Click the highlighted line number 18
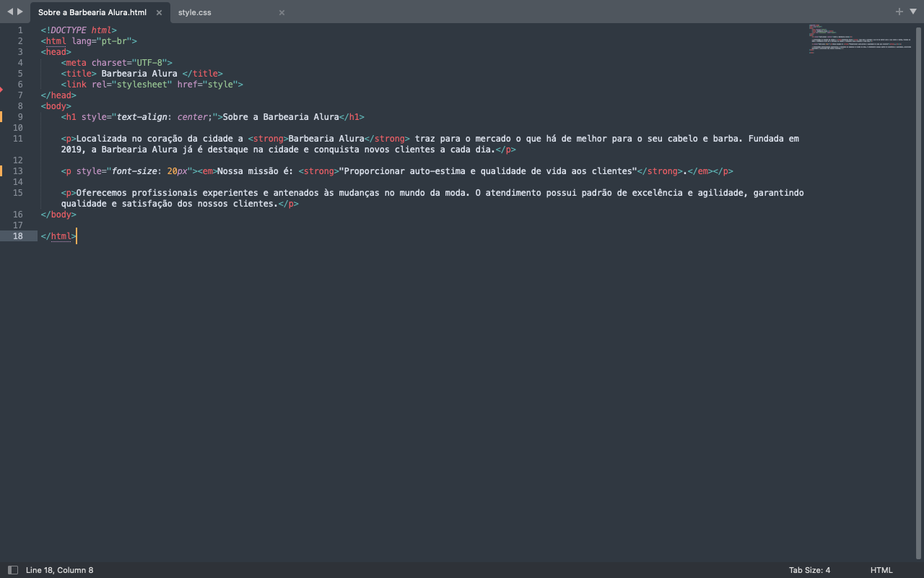This screenshot has width=924, height=578. tap(18, 236)
